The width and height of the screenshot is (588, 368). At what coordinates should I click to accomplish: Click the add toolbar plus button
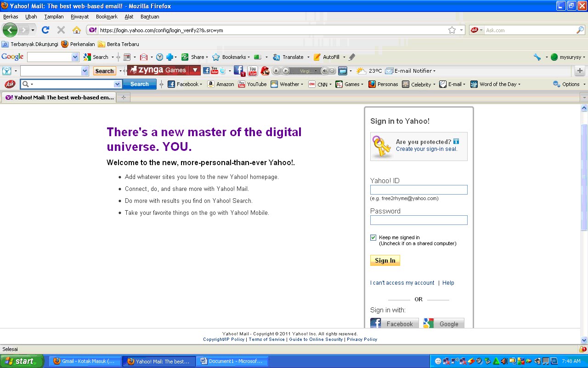click(x=580, y=70)
